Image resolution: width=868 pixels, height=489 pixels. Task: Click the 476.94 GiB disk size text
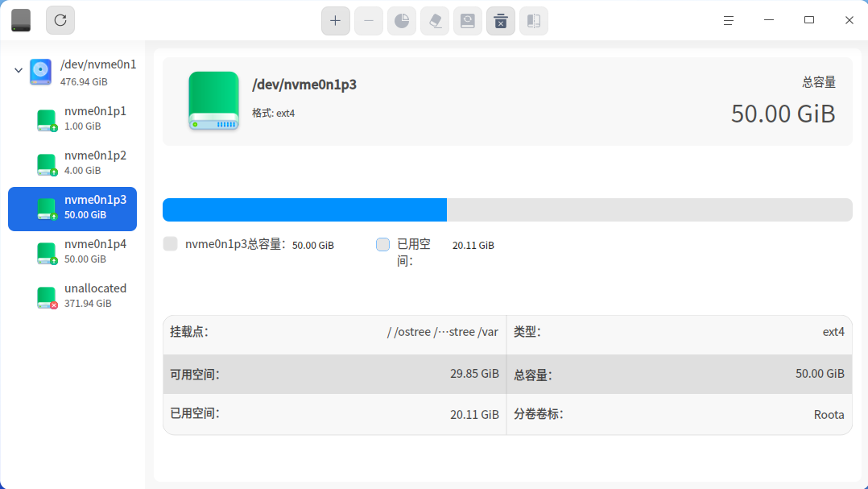click(84, 82)
